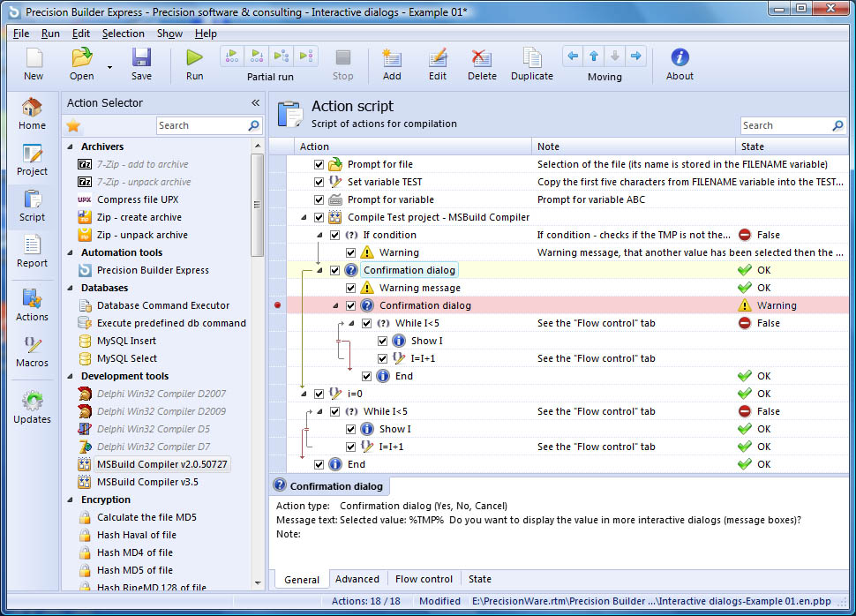Screen dimensions: 856x616
Task: Click the Edit action toolbar icon
Action: (x=438, y=57)
